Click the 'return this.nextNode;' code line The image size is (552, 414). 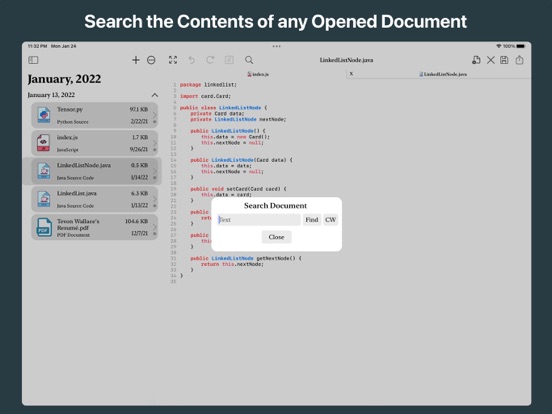(x=232, y=264)
